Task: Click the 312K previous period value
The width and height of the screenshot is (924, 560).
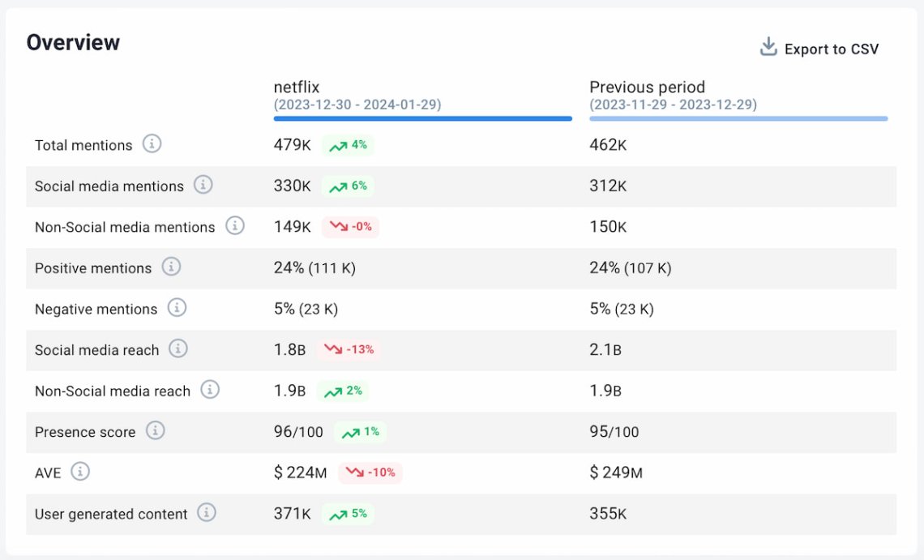Action: point(608,186)
